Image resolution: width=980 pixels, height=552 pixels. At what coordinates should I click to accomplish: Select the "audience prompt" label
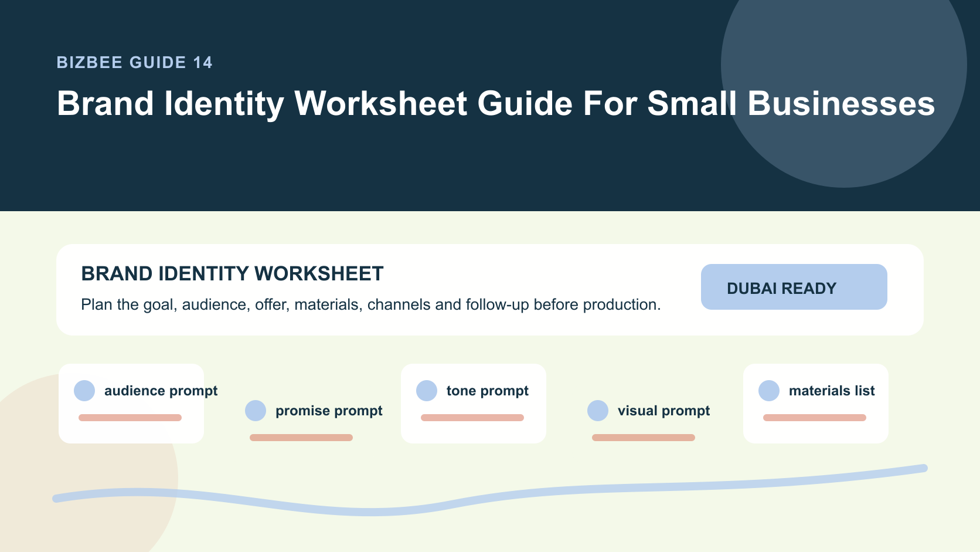[x=161, y=391]
